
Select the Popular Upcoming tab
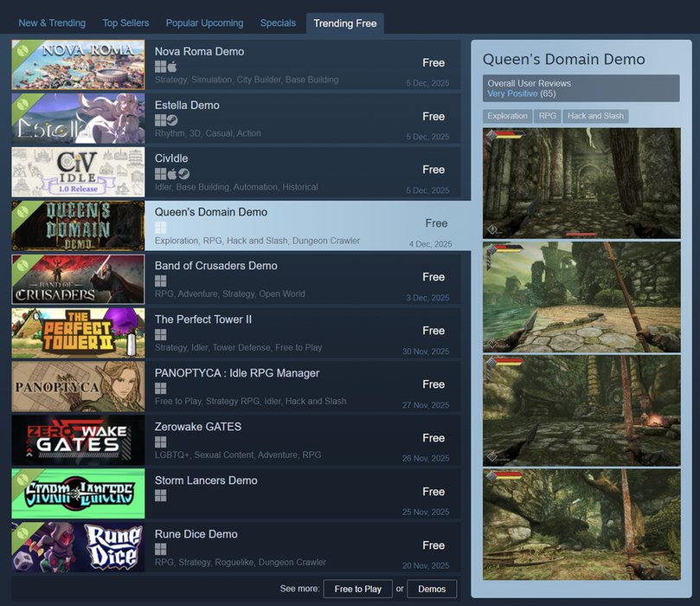point(204,23)
